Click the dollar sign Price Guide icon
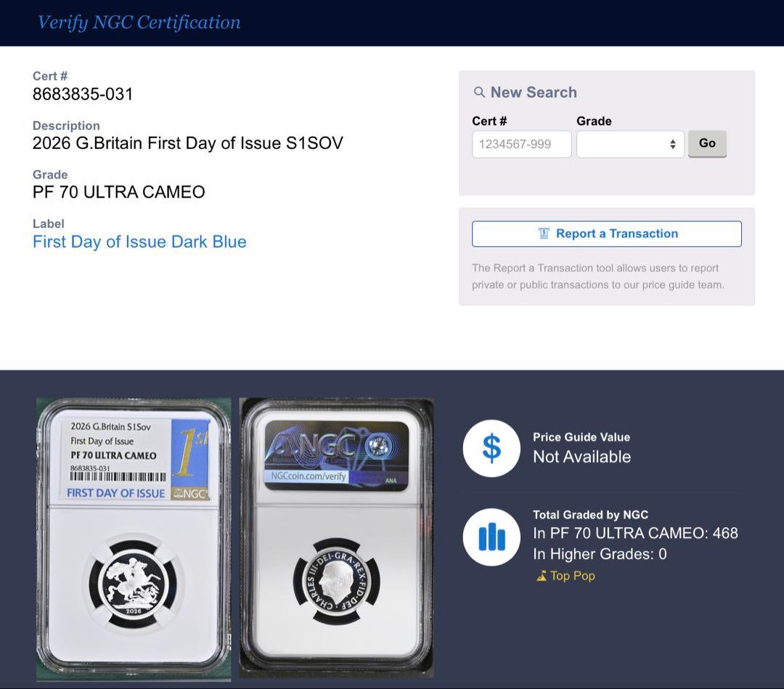 coord(491,448)
